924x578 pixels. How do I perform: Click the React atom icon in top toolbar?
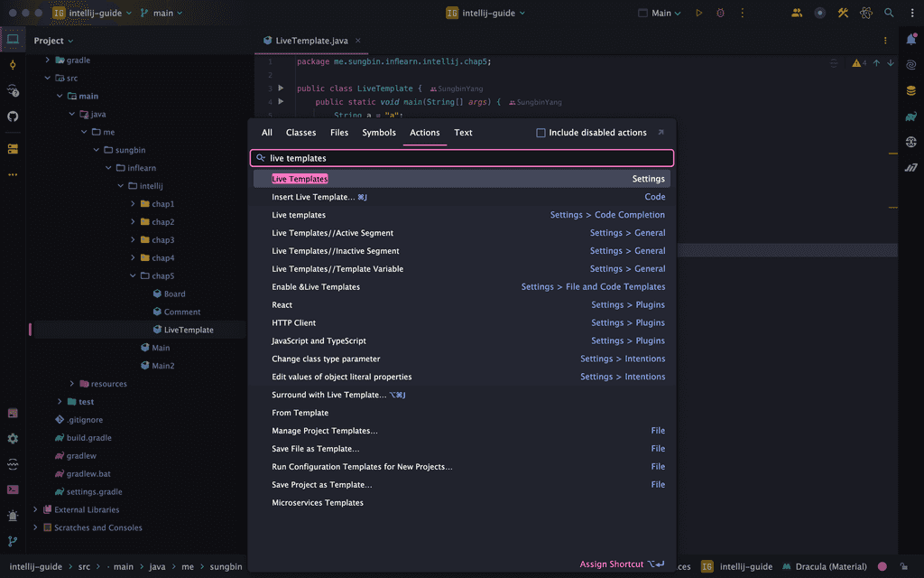click(x=865, y=13)
